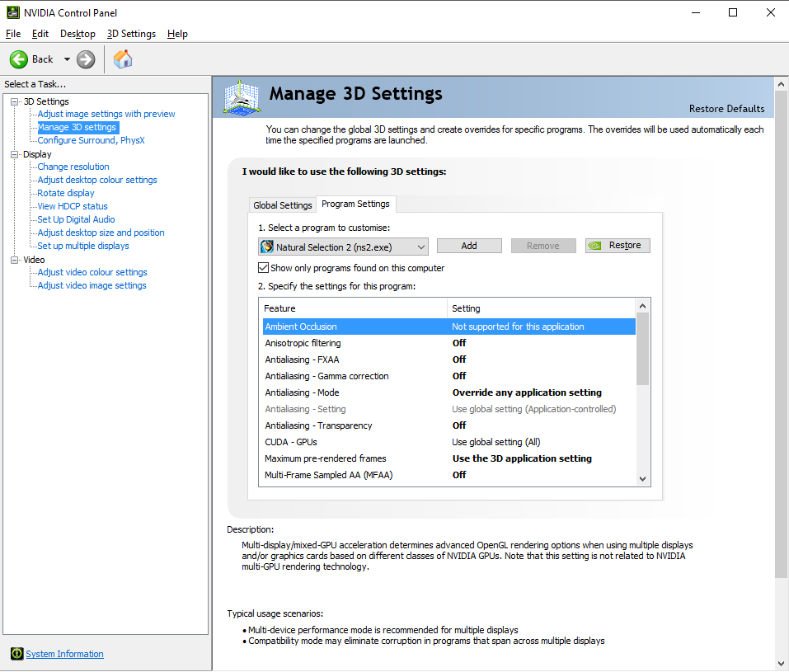Open Change resolution task
The height and width of the screenshot is (672, 789).
tap(73, 167)
